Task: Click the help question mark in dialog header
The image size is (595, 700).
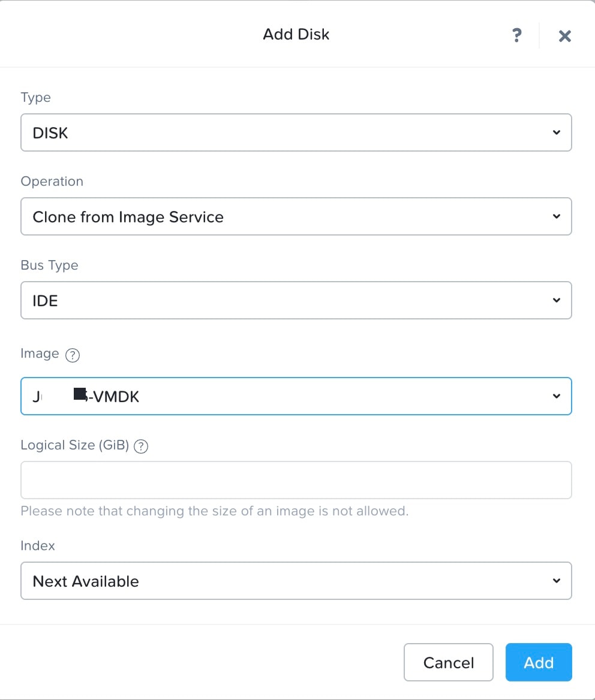Action: point(517,36)
